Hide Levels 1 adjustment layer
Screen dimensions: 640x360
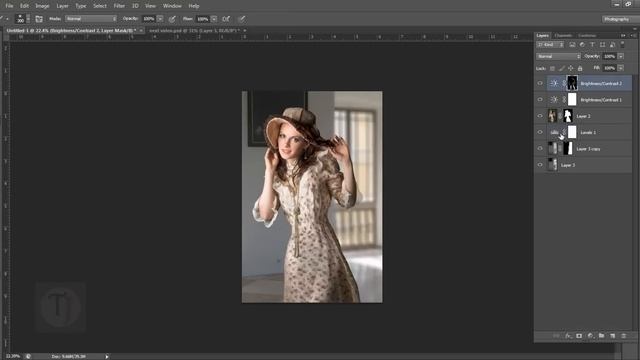[540, 132]
